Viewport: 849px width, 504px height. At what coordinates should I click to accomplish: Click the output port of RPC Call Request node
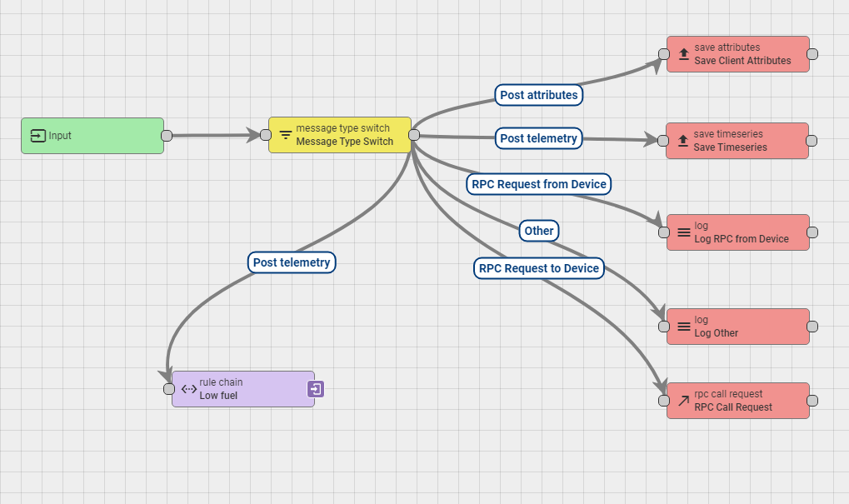click(812, 401)
